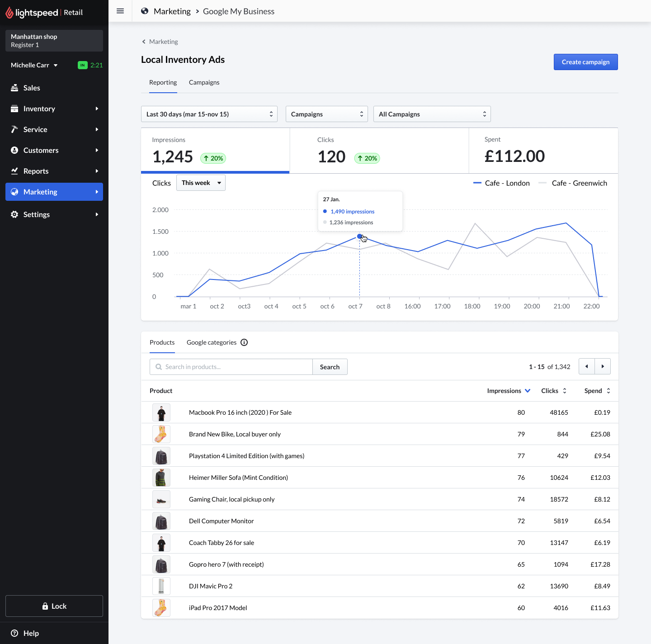Click the Lock button
This screenshot has width=651, height=644.
point(54,606)
